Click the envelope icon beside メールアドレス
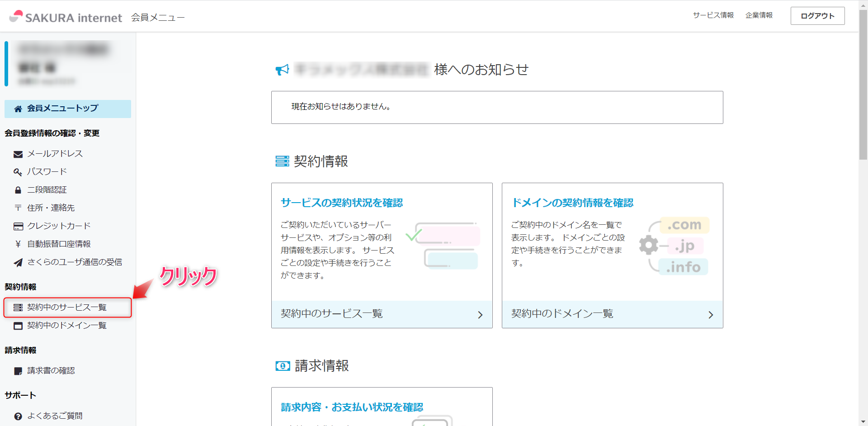The width and height of the screenshot is (868, 426). [x=18, y=154]
